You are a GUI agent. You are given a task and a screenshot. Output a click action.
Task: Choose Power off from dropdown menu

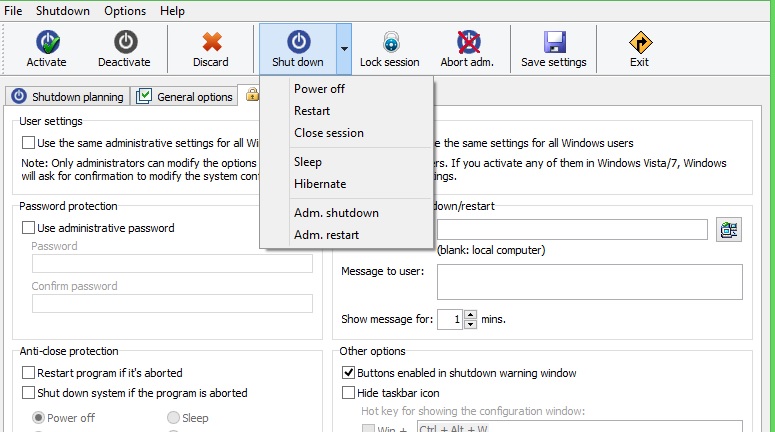click(346, 89)
